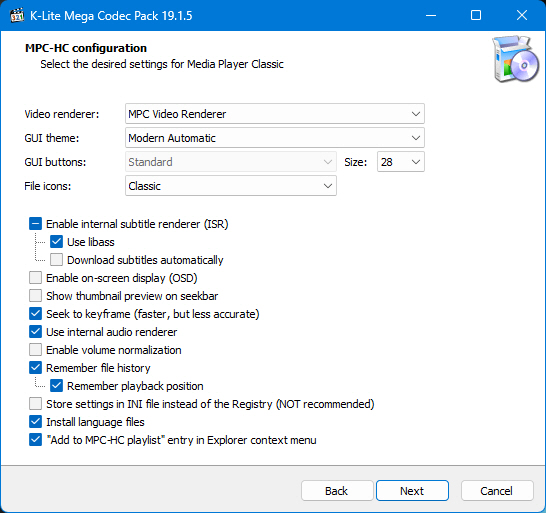546x513 pixels.
Task: Click the K-Lite clapperboard icon in title bar
Action: [16, 16]
